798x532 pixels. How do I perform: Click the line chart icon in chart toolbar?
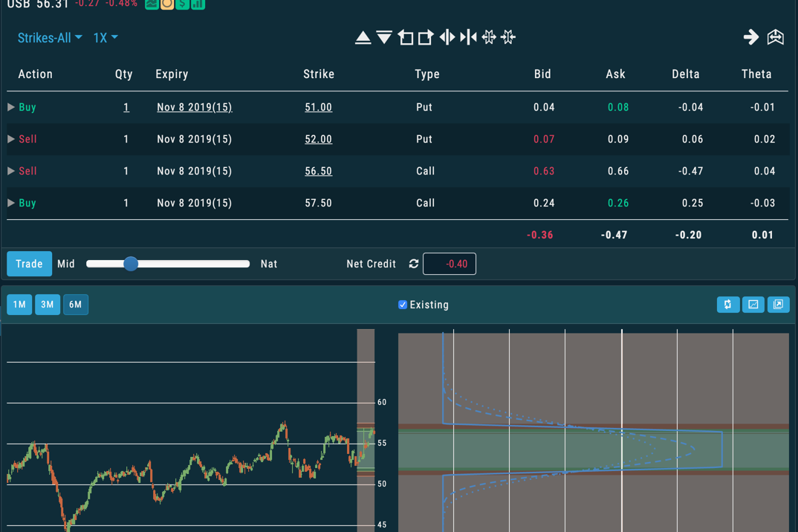tap(753, 305)
